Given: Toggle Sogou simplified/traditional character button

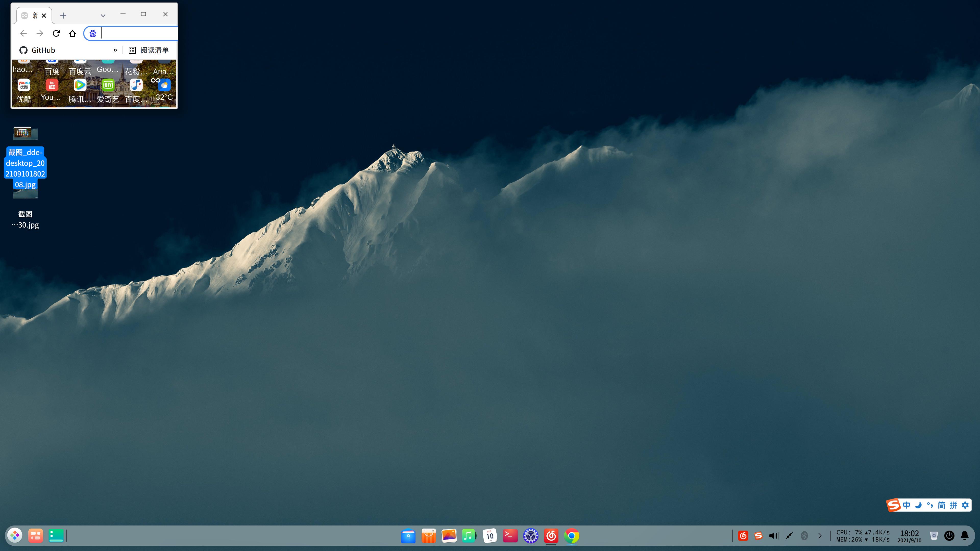Looking at the screenshot, I should click(941, 505).
